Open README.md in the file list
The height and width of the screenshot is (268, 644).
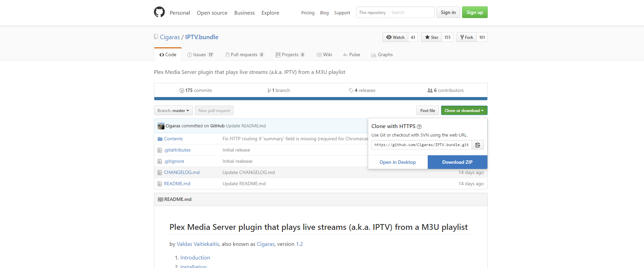(177, 184)
